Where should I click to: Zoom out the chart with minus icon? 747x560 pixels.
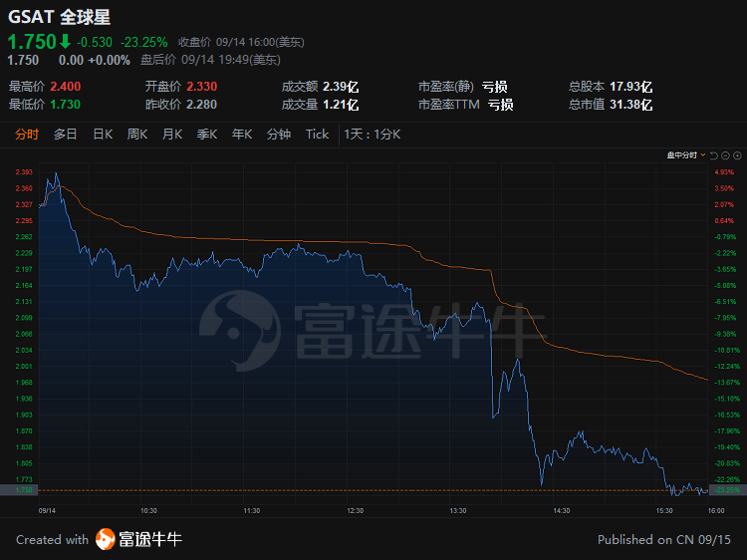(725, 155)
